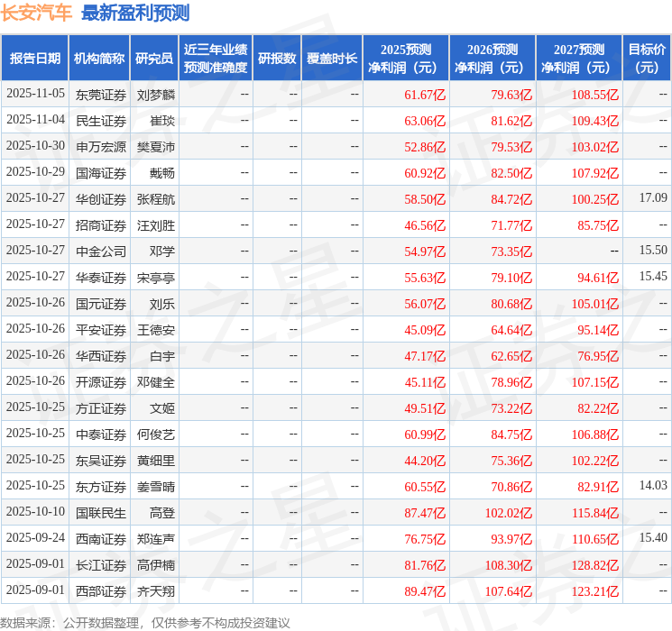This screenshot has height=631, width=672.
Task: Open 华西证券 institution name
Action: [x=101, y=356]
